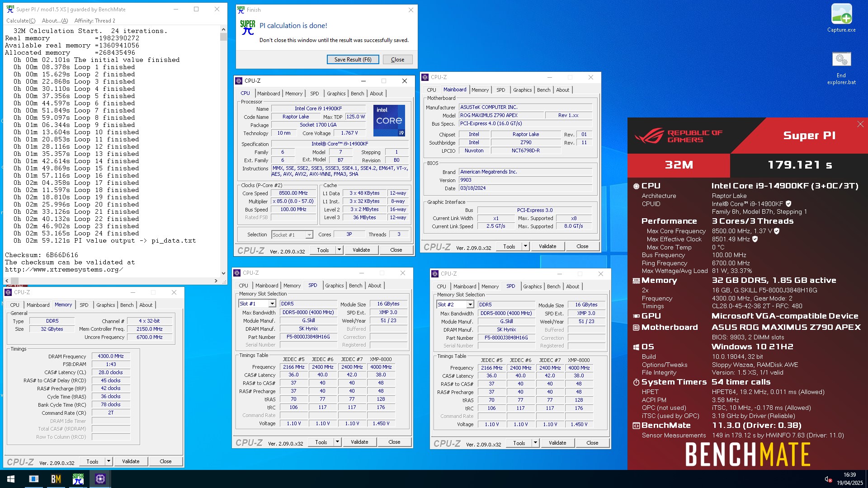Click the F5-8000J3848H16G part number in Slot #1
Viewport: 868px width, 488px height.
point(308,337)
